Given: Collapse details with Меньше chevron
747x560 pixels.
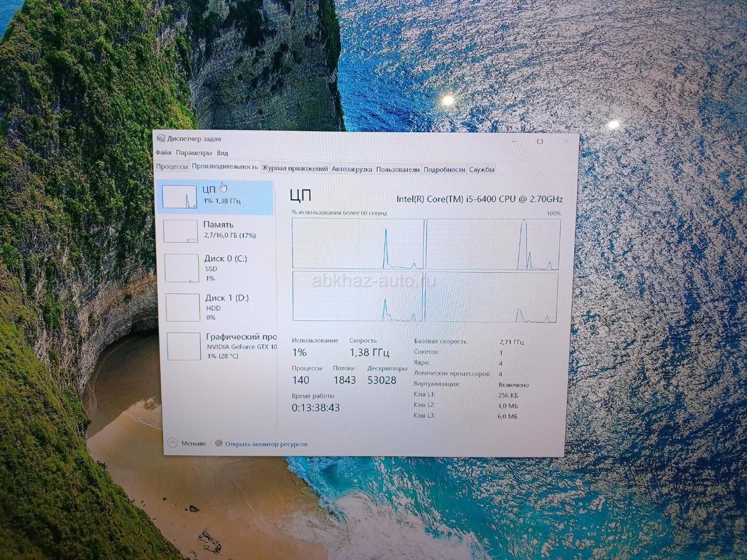Looking at the screenshot, I should 173,443.
